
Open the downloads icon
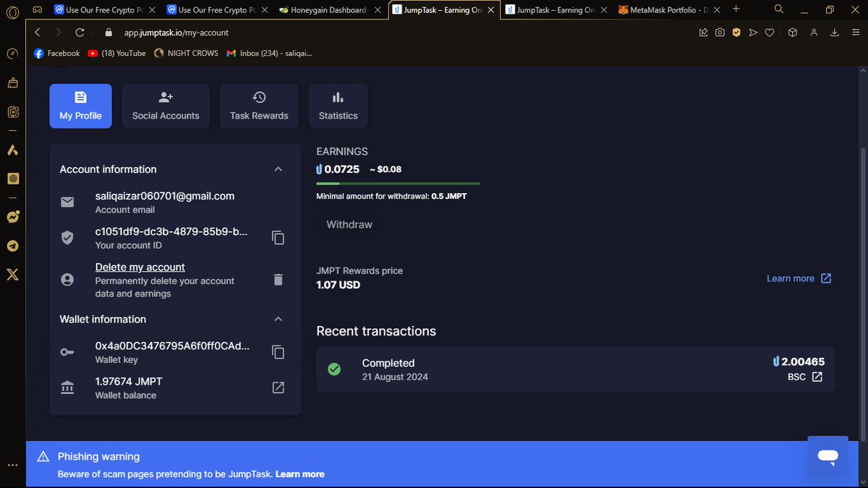tap(835, 33)
